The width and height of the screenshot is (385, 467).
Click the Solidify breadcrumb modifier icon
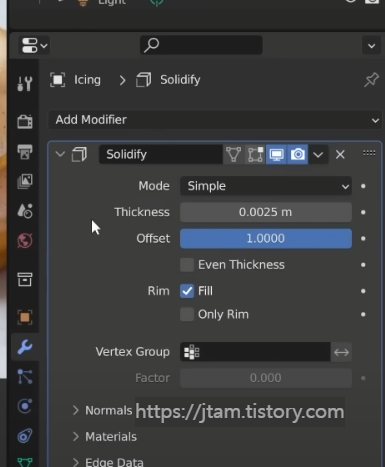[144, 80]
